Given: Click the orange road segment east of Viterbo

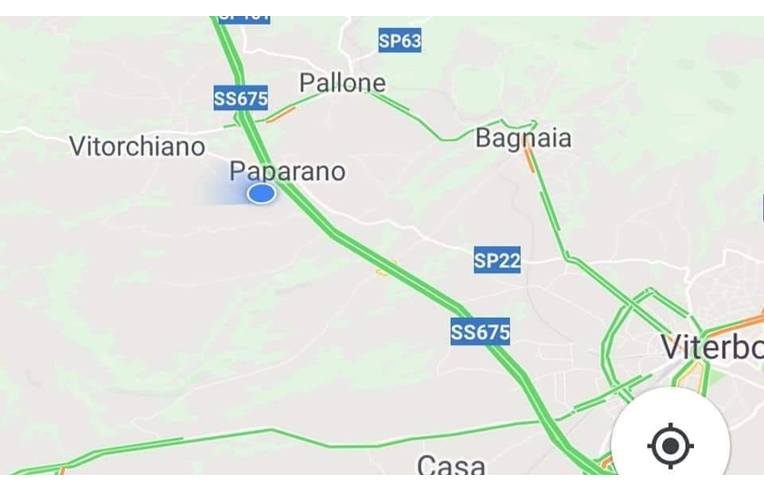Looking at the screenshot, I should click(x=737, y=325).
